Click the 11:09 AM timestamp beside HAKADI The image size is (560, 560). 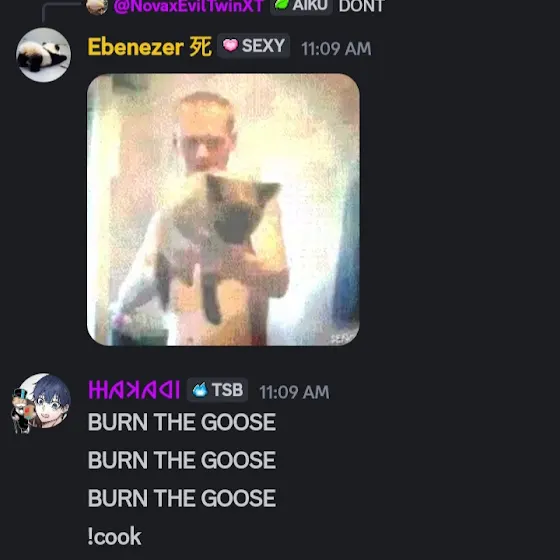(294, 392)
